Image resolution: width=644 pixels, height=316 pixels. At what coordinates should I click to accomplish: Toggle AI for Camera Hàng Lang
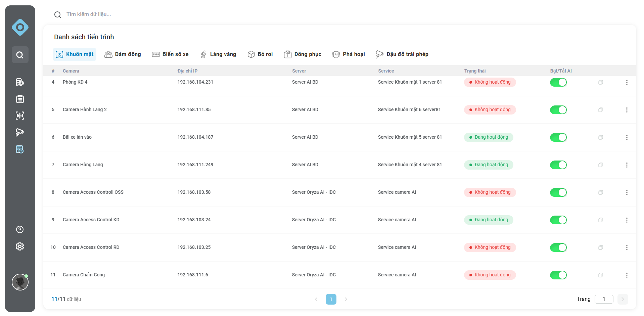558,165
